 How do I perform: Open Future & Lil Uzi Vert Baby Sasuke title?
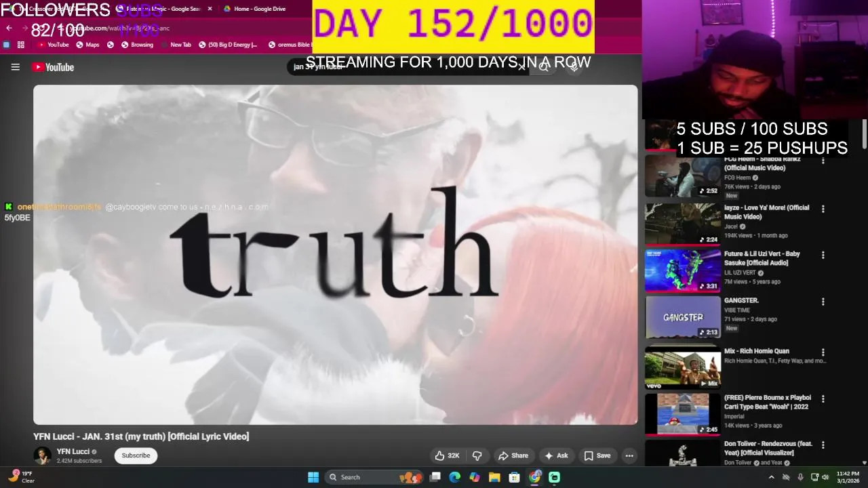point(762,258)
